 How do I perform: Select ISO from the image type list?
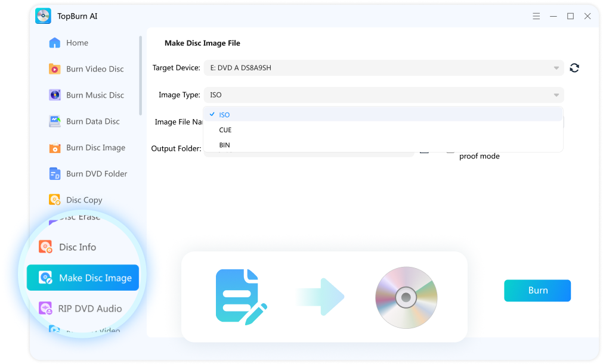224,115
